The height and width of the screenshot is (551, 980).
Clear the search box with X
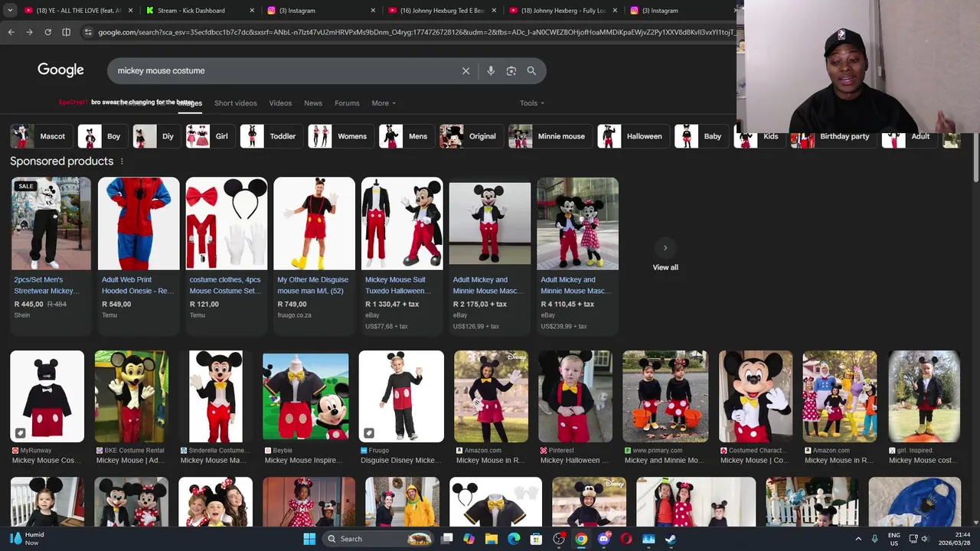click(465, 70)
